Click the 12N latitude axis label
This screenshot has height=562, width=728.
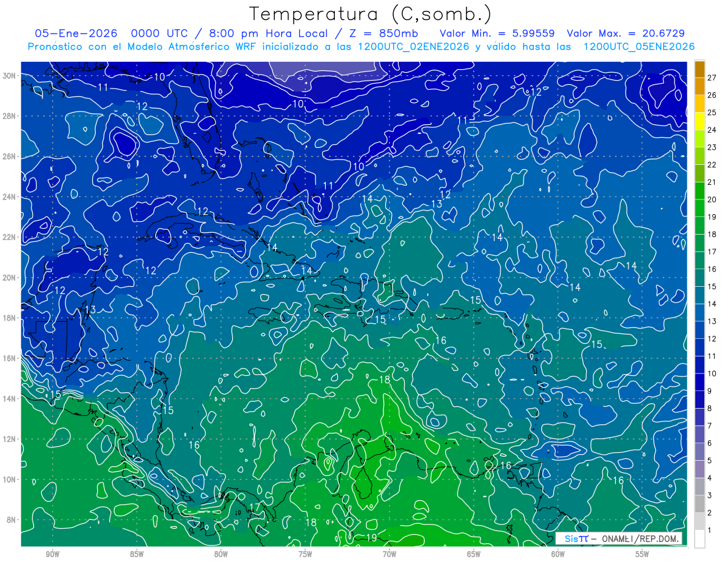[10, 439]
